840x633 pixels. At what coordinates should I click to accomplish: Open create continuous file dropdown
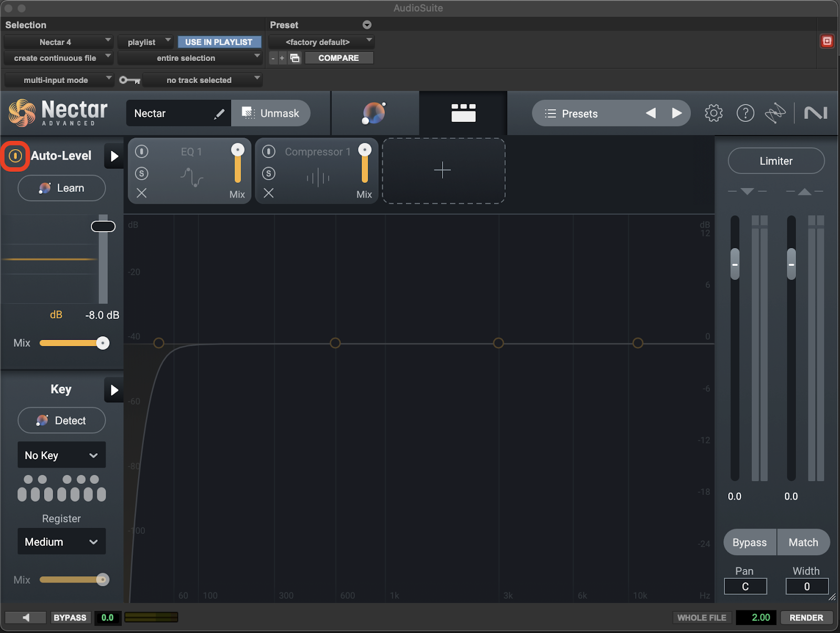(58, 58)
